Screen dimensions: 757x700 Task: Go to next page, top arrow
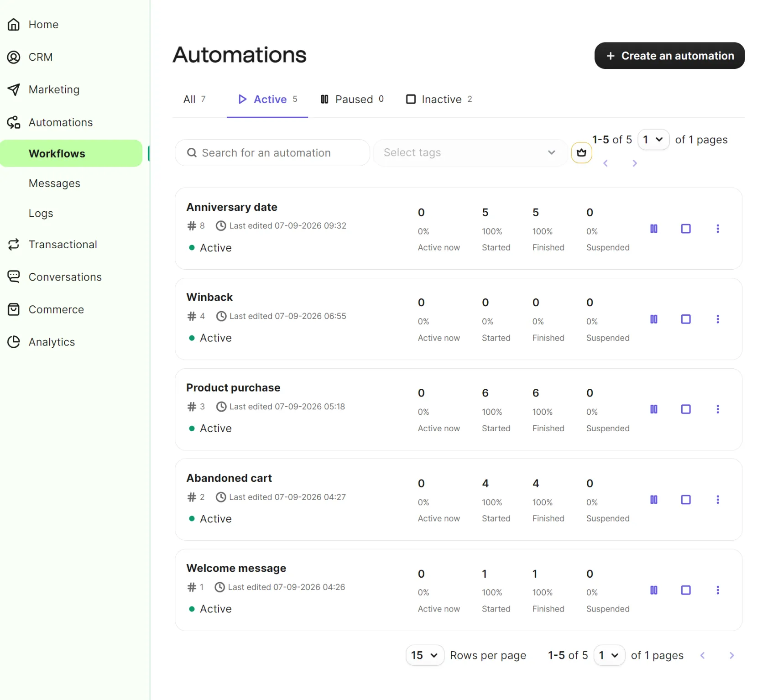tap(635, 163)
